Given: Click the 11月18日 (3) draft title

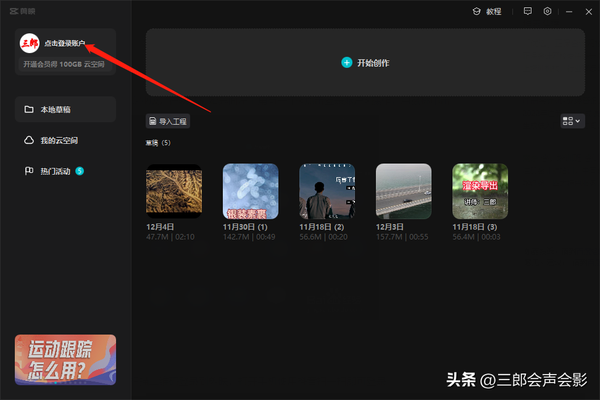Looking at the screenshot, I should pos(475,227).
